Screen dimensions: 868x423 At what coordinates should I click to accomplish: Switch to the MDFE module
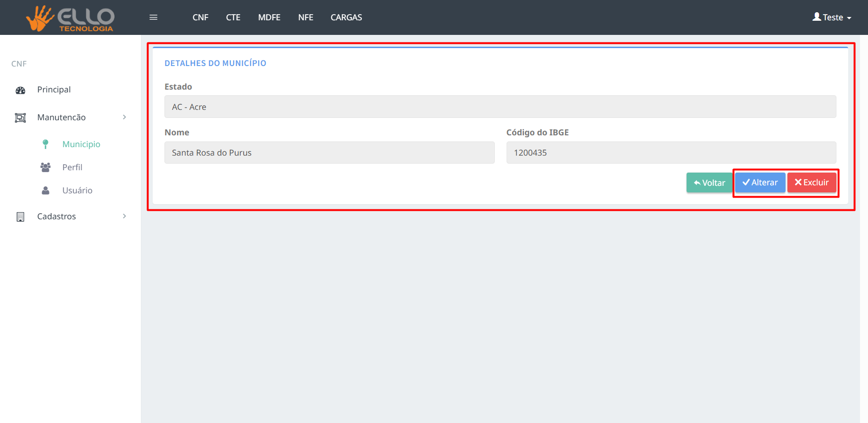click(269, 17)
